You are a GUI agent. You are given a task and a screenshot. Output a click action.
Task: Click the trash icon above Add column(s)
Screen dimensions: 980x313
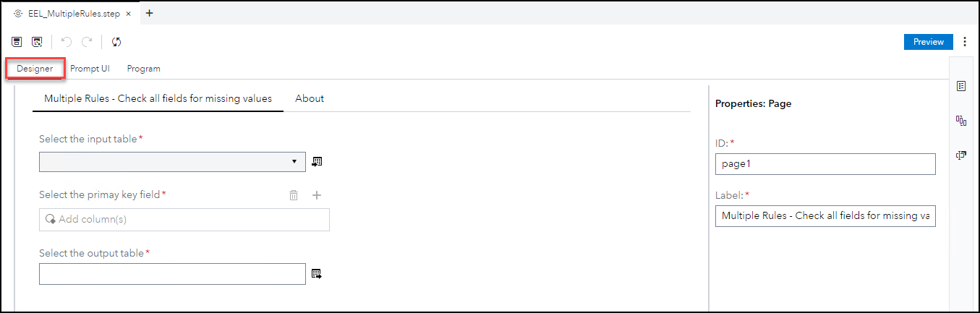[294, 195]
